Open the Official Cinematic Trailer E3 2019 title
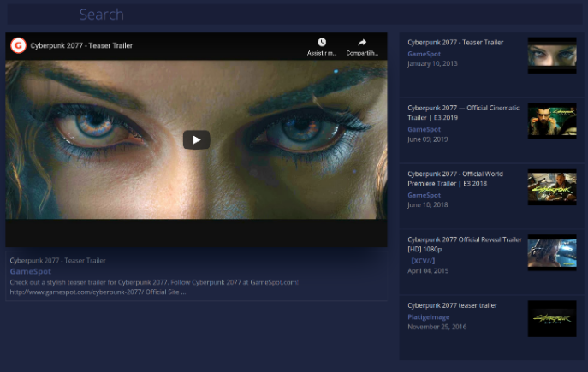 [x=463, y=112]
